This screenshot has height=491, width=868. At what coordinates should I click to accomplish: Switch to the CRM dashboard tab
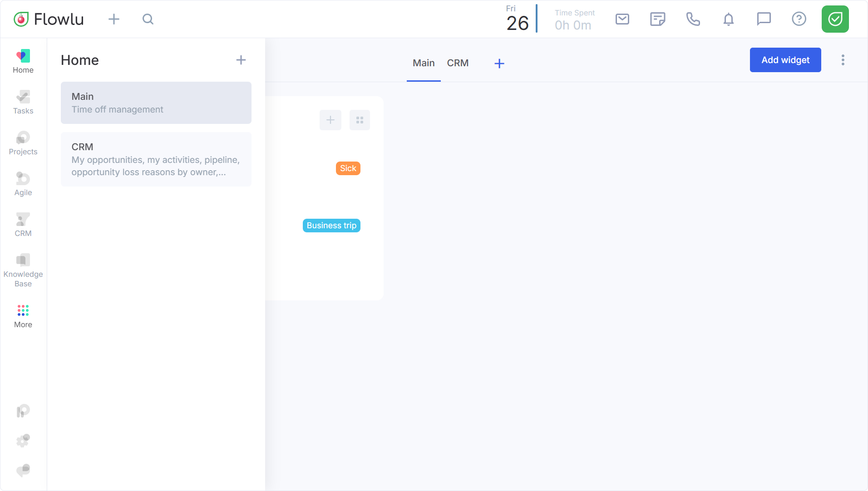coord(458,63)
